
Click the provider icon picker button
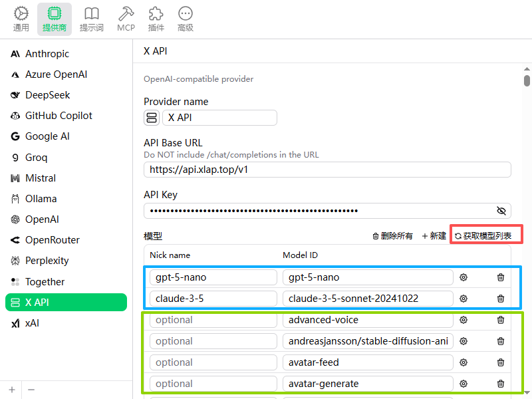(x=152, y=118)
